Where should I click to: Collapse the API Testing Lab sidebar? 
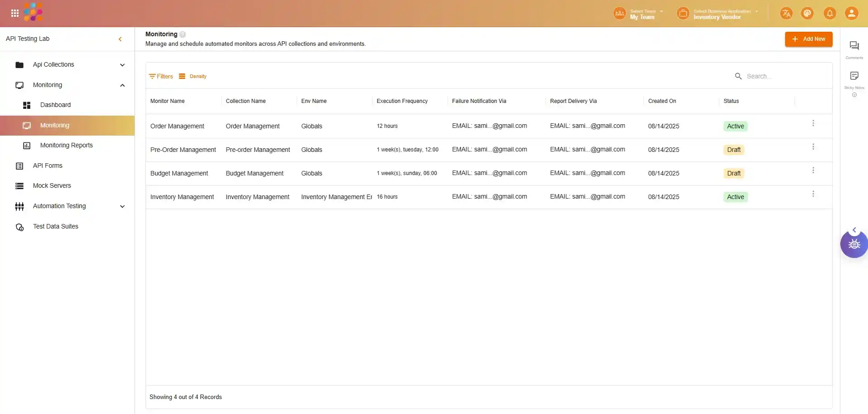[120, 39]
